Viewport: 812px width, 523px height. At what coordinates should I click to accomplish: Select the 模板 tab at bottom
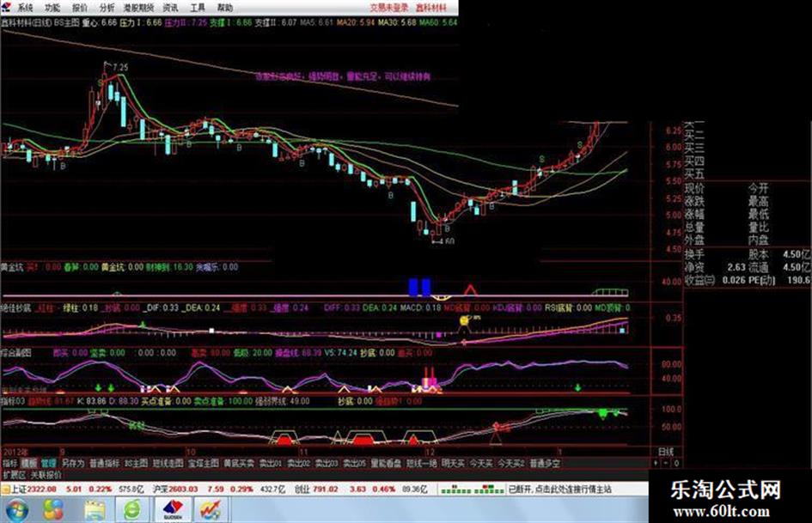click(x=29, y=463)
